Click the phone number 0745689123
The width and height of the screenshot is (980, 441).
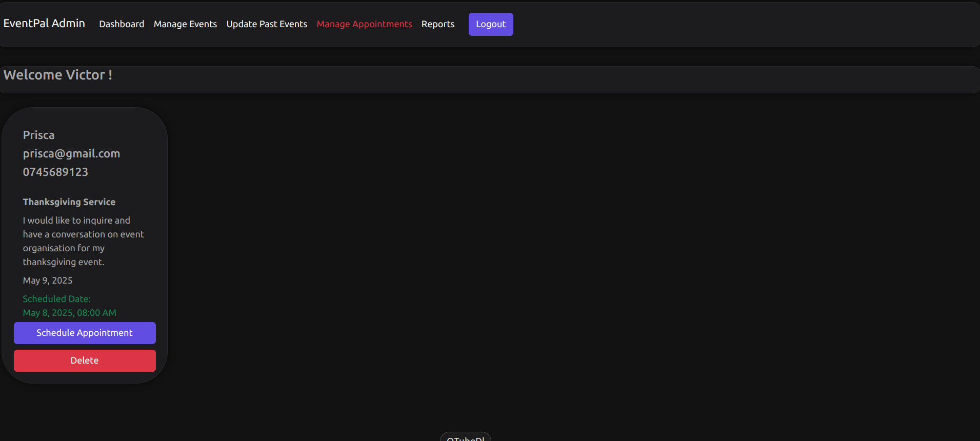55,172
